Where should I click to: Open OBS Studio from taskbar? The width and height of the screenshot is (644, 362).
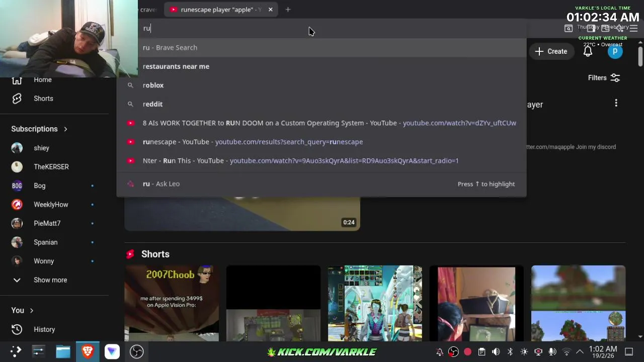coord(136,351)
